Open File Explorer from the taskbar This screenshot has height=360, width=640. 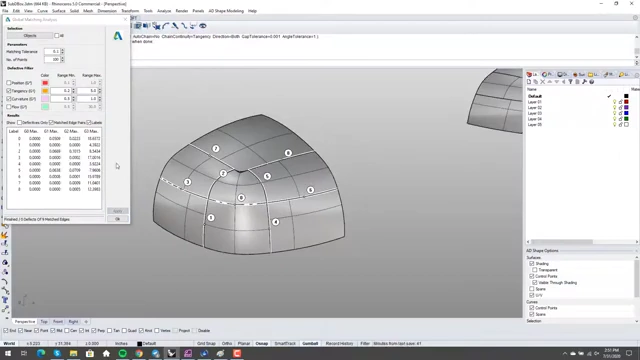tap(73, 353)
